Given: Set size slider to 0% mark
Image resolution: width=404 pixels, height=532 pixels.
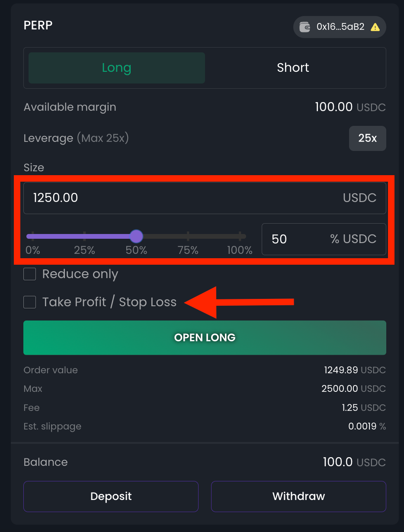Looking at the screenshot, I should pos(32,236).
